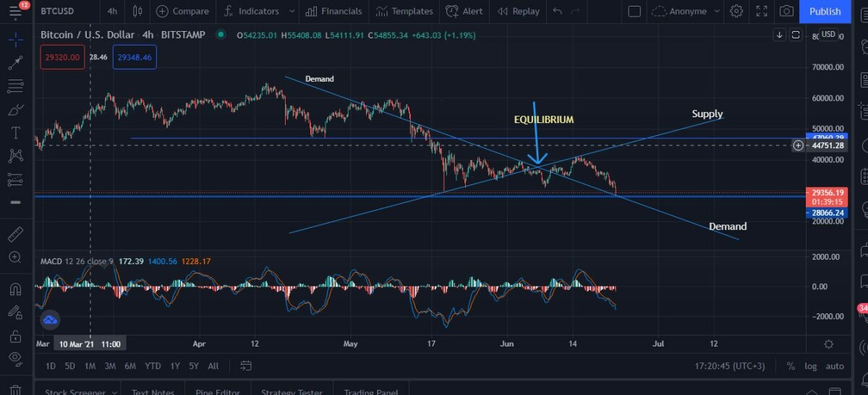This screenshot has width=868, height=395.
Task: Toggle log scale button
Action: [x=811, y=366]
